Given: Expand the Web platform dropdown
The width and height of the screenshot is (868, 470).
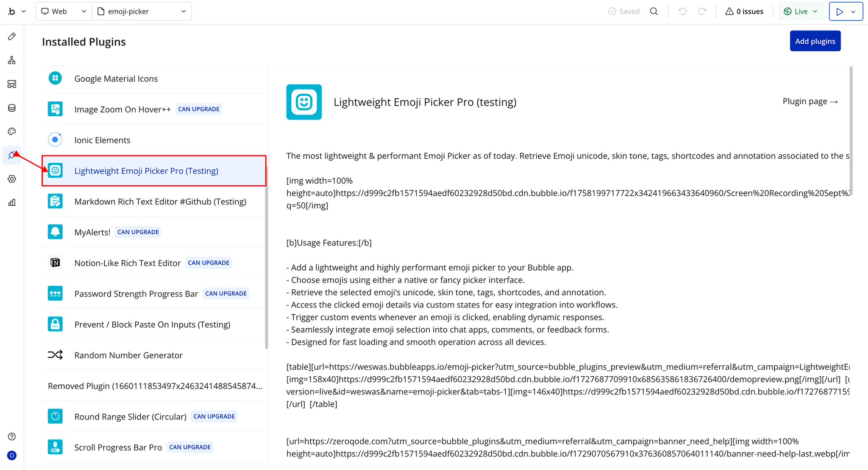Looking at the screenshot, I should pyautogui.click(x=64, y=11).
